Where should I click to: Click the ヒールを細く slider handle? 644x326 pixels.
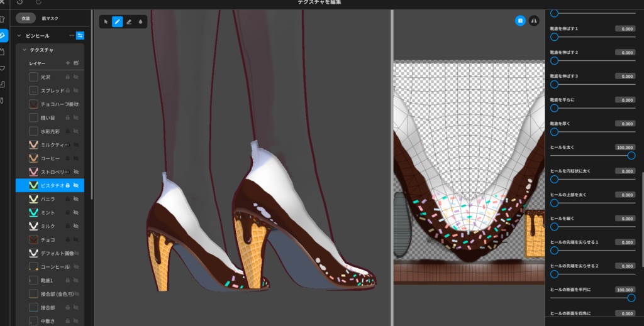[554, 226]
